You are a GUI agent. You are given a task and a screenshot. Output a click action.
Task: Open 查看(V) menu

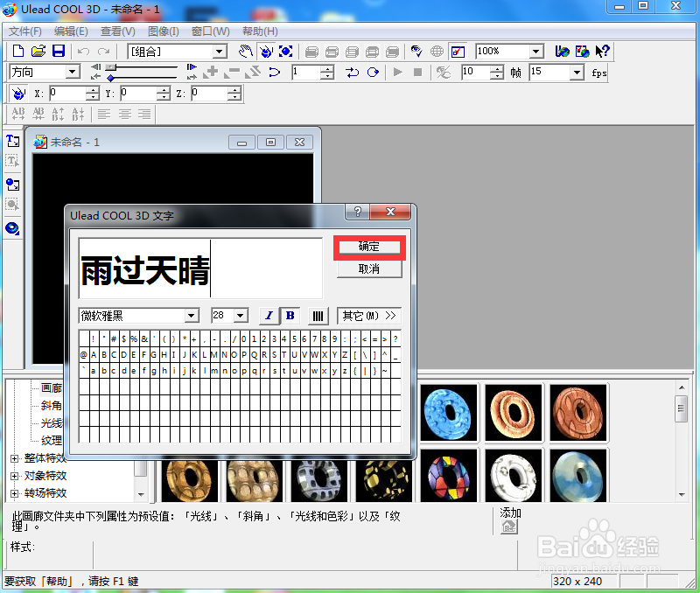pyautogui.click(x=118, y=31)
